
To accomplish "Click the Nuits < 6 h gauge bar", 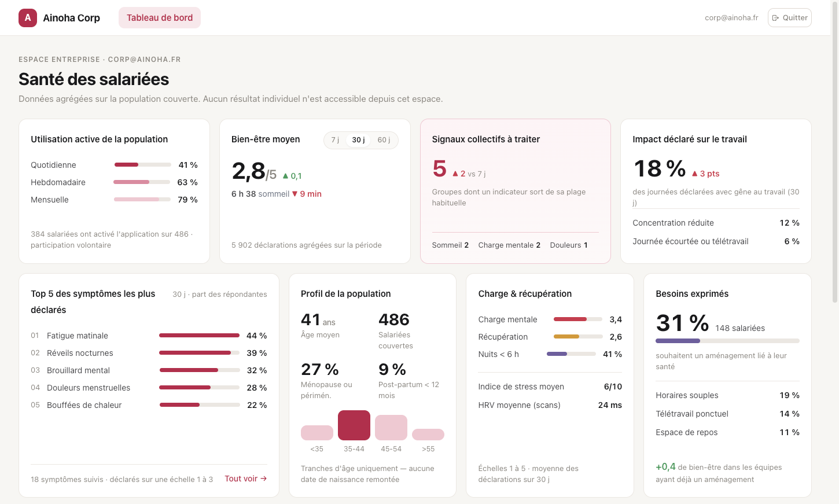I will (571, 354).
